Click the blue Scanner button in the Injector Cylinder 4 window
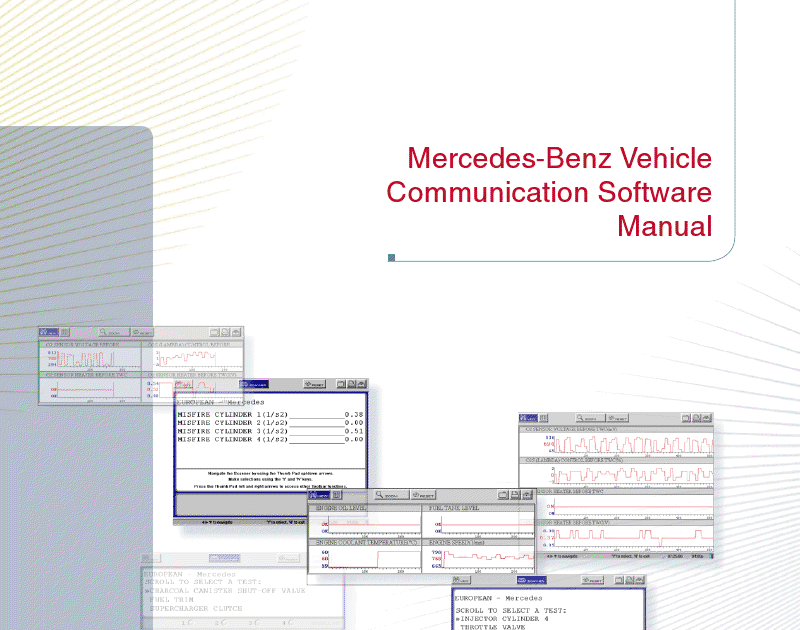This screenshot has height=630, width=800. tap(531, 580)
